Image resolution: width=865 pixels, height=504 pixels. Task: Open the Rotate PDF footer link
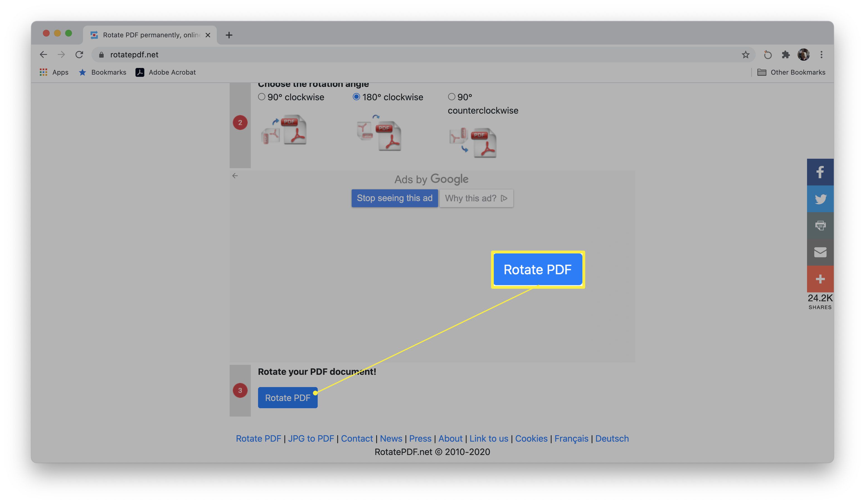point(258,439)
